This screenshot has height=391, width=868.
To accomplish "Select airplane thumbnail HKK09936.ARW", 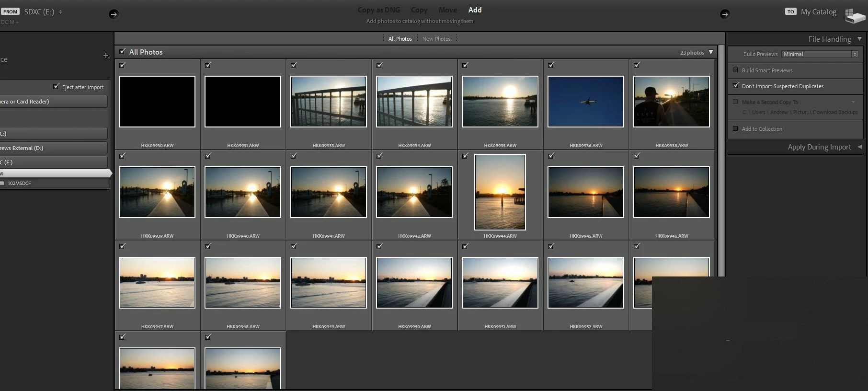I will pos(586,102).
